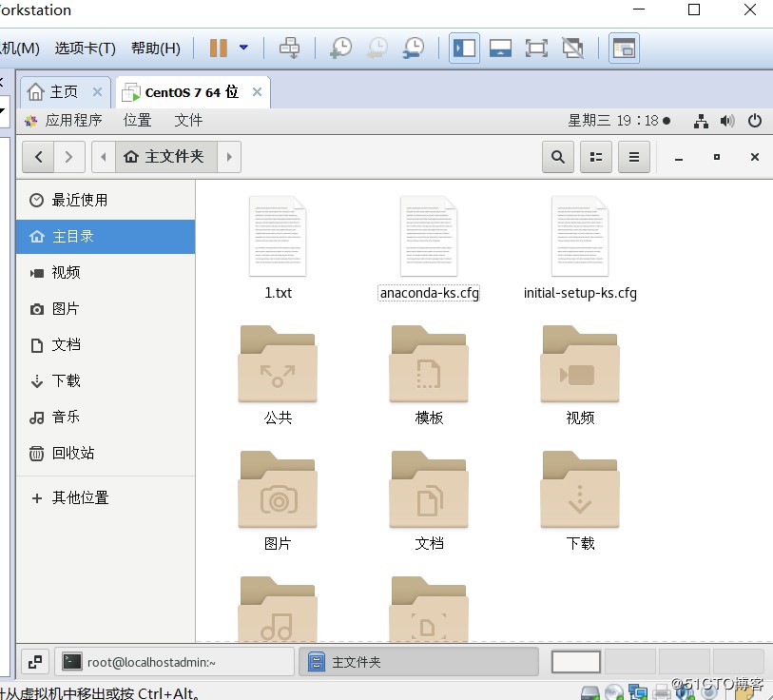The height and width of the screenshot is (700, 773).
Task: Toggle list view in the file manager
Action: click(x=596, y=157)
